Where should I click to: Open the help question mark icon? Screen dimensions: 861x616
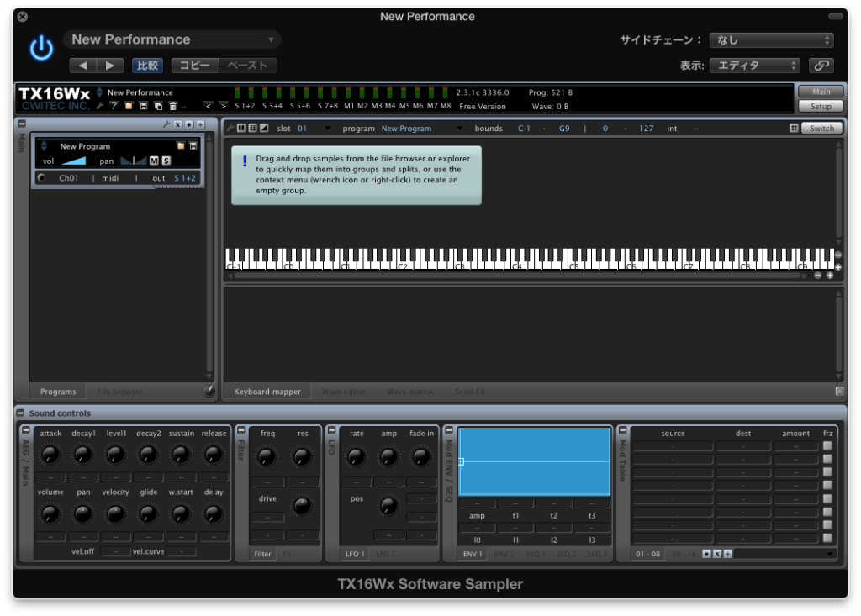tap(114, 106)
